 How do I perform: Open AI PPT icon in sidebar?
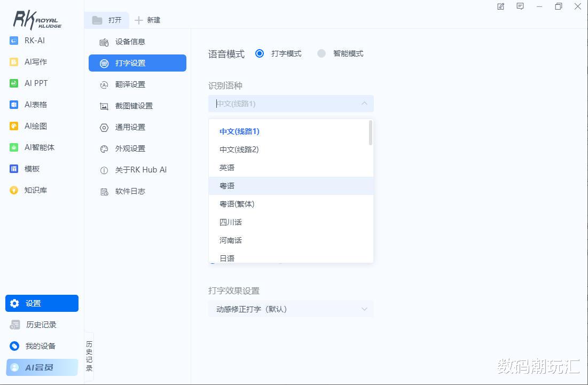coord(14,83)
